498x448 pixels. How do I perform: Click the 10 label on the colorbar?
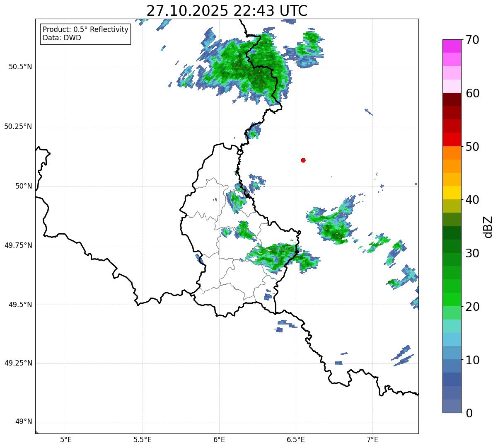(472, 360)
